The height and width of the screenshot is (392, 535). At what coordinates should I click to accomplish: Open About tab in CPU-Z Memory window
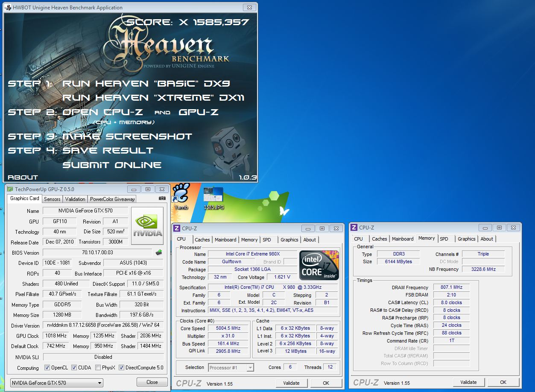(487, 239)
